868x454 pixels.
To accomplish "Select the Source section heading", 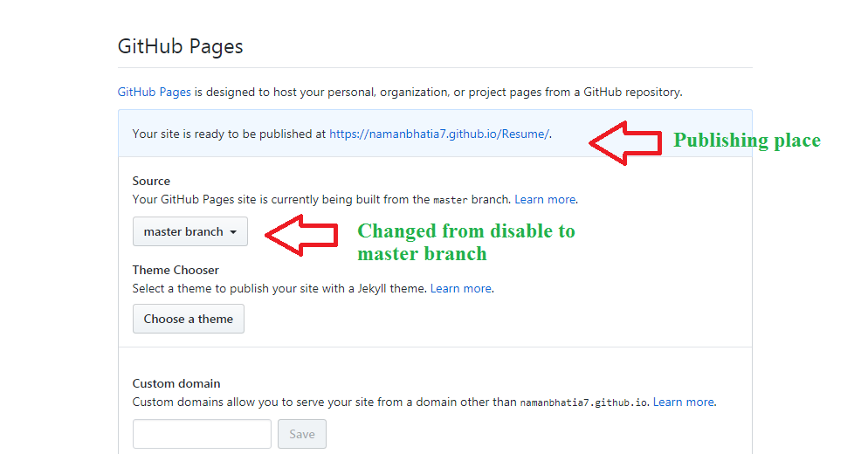I will [151, 181].
